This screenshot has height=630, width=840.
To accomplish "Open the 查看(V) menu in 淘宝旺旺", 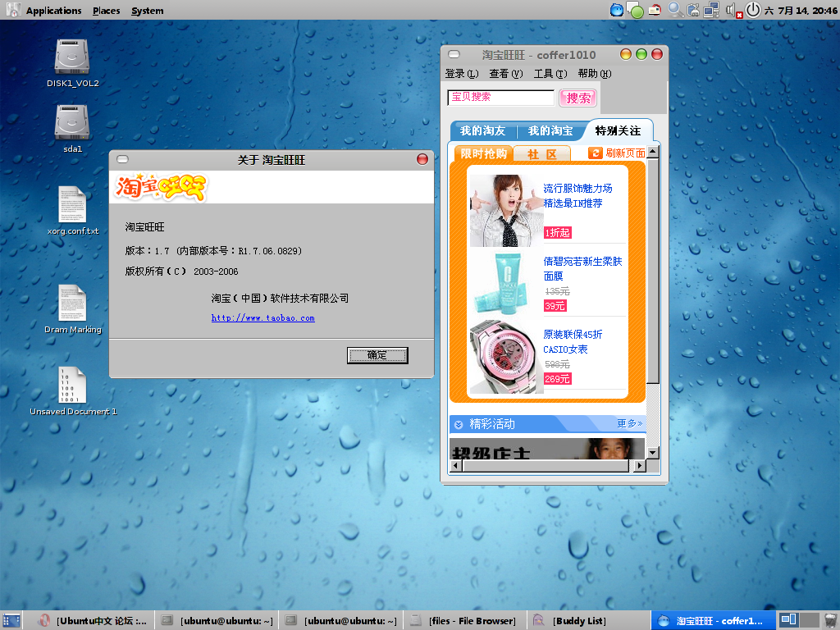I will tap(505, 73).
